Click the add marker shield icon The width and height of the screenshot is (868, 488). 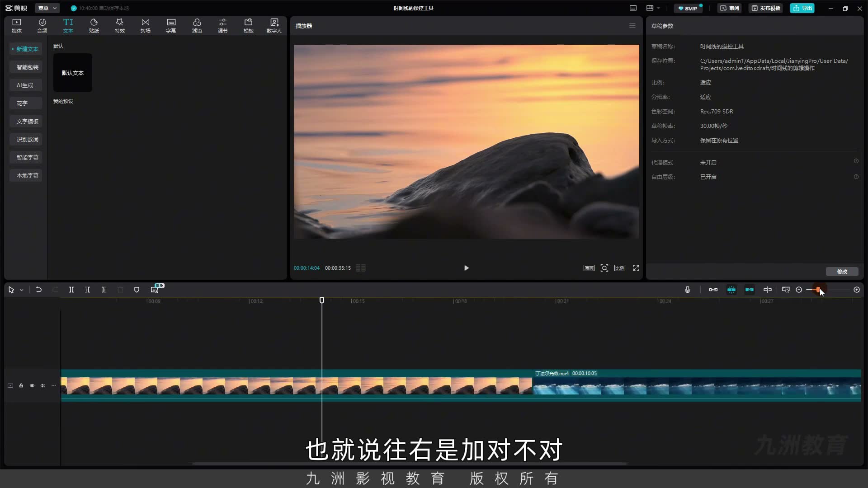[137, 290]
